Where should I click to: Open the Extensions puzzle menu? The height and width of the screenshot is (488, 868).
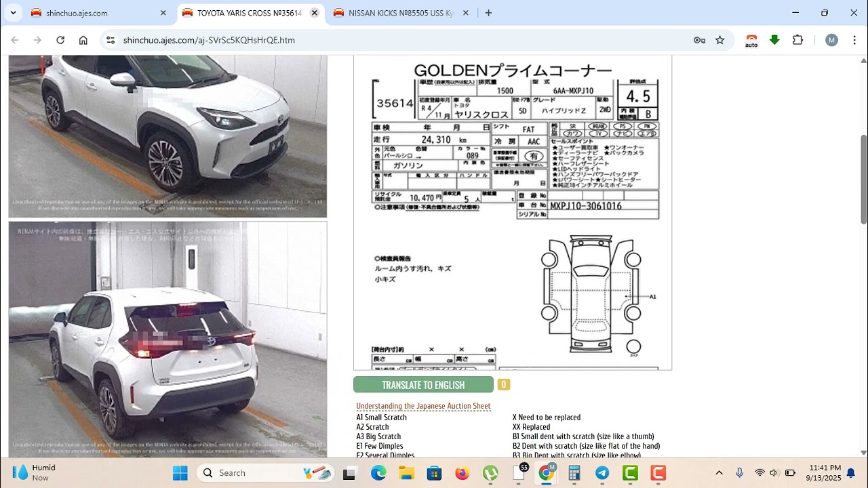(798, 40)
